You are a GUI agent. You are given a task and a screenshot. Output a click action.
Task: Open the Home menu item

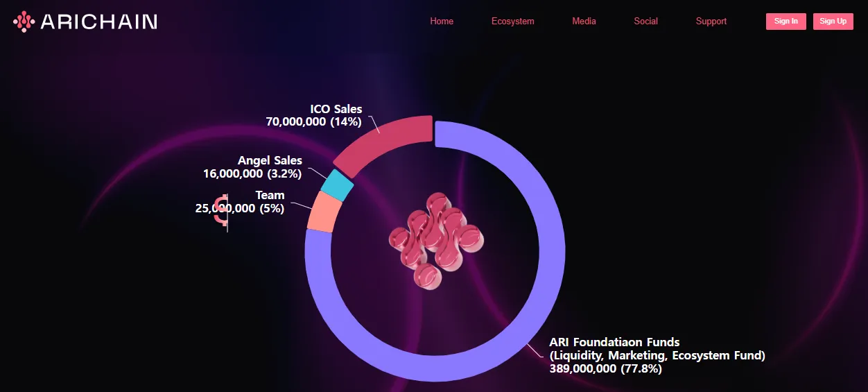click(442, 22)
